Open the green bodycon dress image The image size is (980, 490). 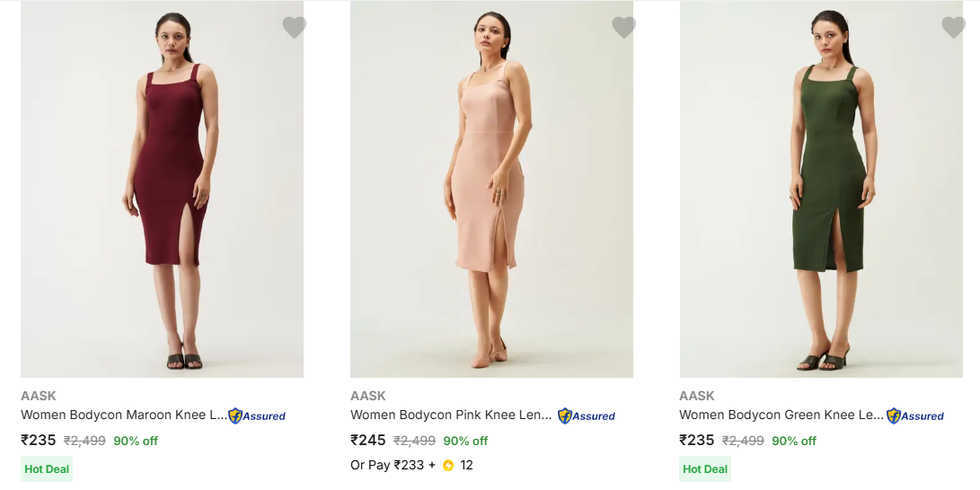point(821,188)
